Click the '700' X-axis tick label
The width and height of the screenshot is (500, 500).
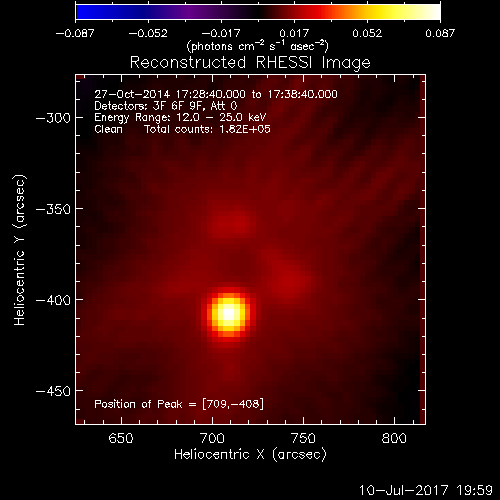(x=212, y=438)
